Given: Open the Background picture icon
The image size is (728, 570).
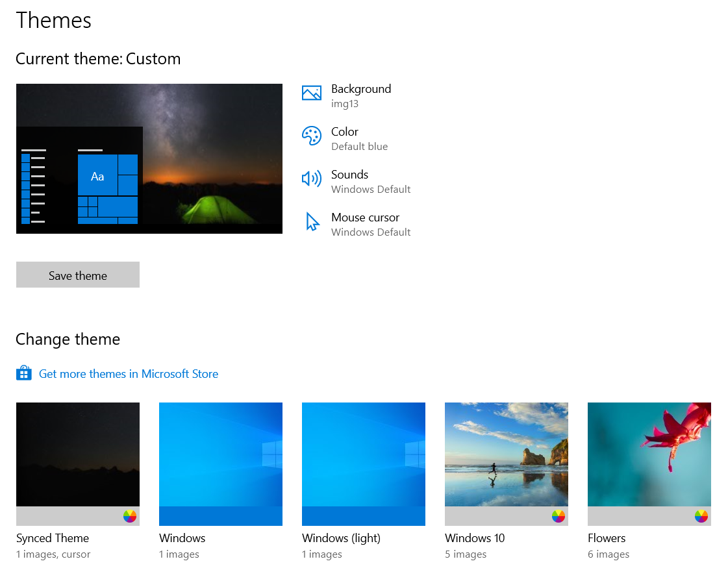Looking at the screenshot, I should tap(312, 93).
